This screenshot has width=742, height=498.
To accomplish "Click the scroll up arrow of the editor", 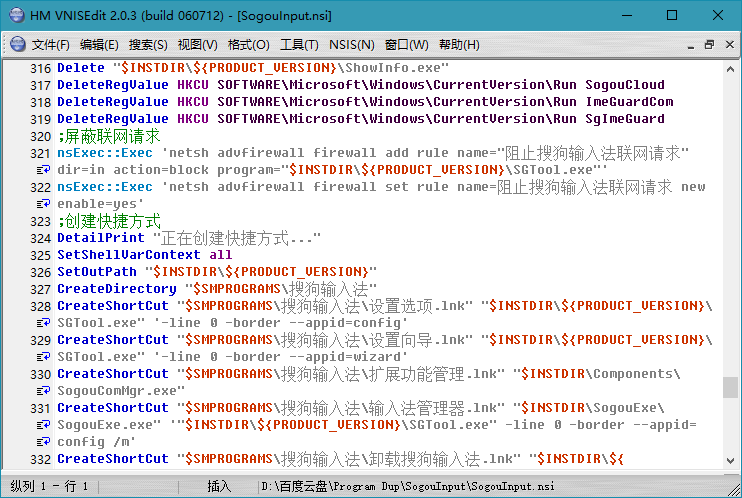I will tap(730, 69).
